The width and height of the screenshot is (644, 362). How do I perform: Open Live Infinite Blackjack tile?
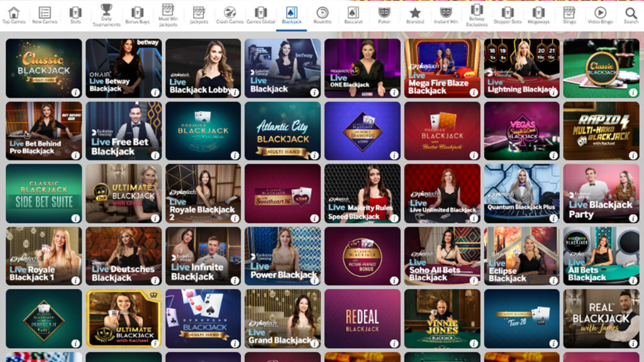point(203,256)
